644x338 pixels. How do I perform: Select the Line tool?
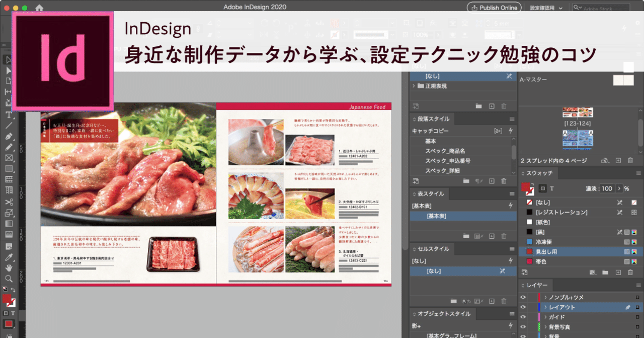9,125
